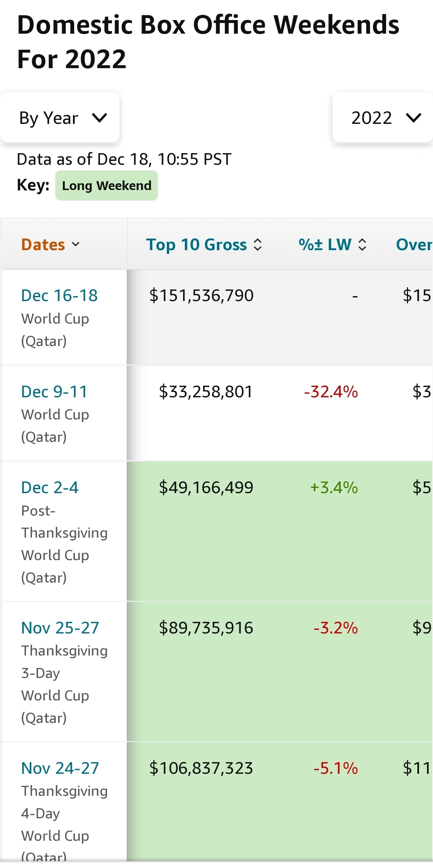Screen dimensions: 433x868
Task: Open the Nov 24-27 weekend link
Action: (x=60, y=768)
